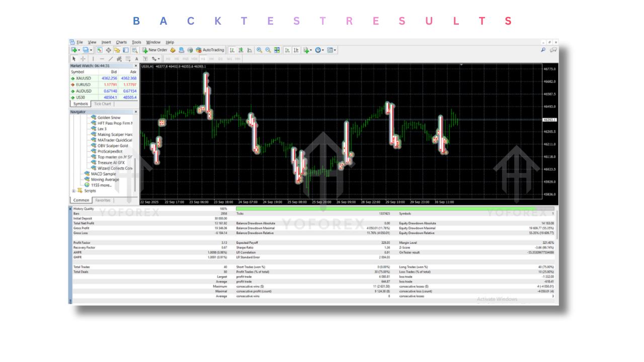Zoom out of the chart
This screenshot has height=362, width=644.
[267, 50]
